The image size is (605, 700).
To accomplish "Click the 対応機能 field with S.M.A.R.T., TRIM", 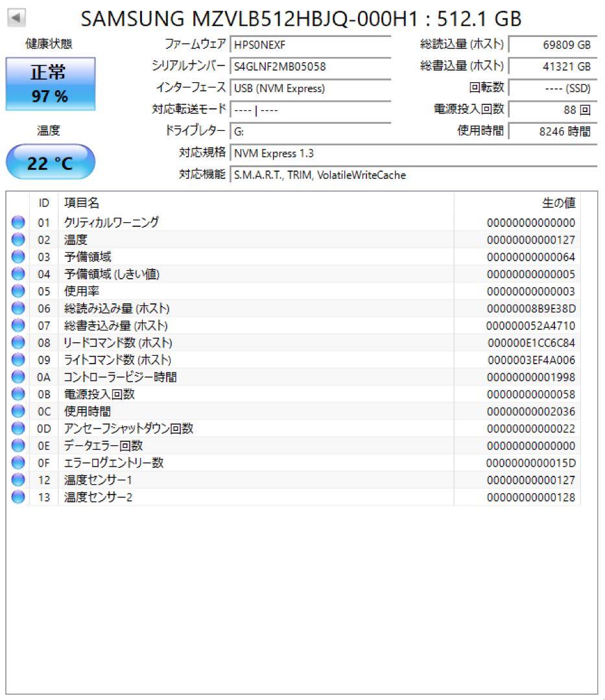I will 414,175.
